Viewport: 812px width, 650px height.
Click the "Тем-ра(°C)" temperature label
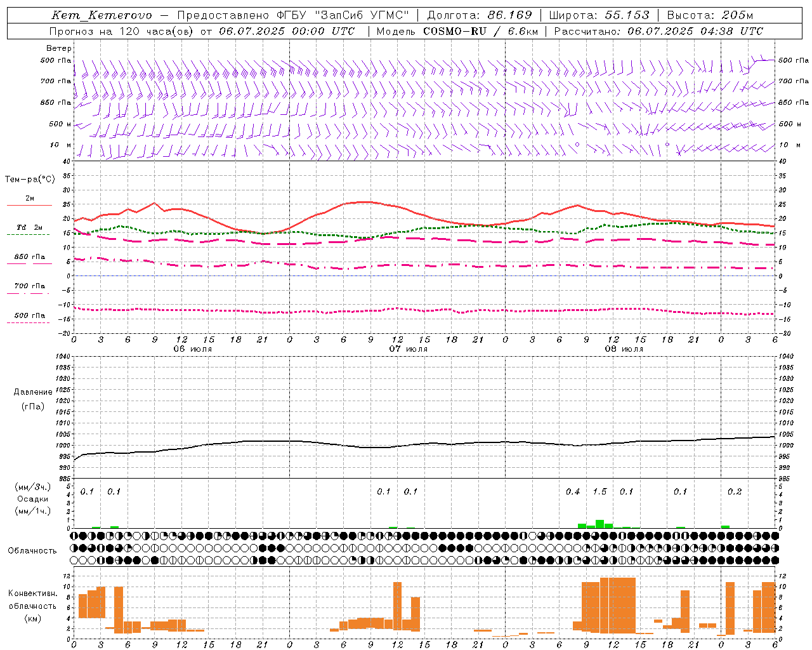coord(30,180)
